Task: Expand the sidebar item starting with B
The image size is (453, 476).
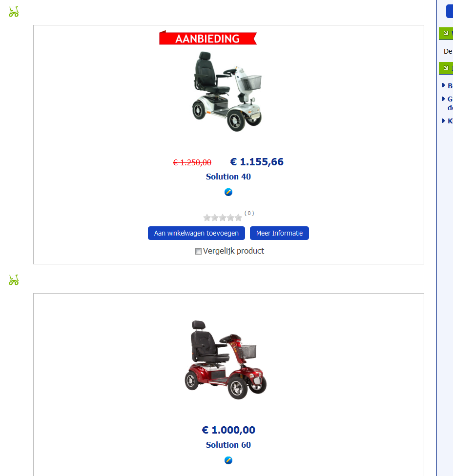Action: pos(447,86)
